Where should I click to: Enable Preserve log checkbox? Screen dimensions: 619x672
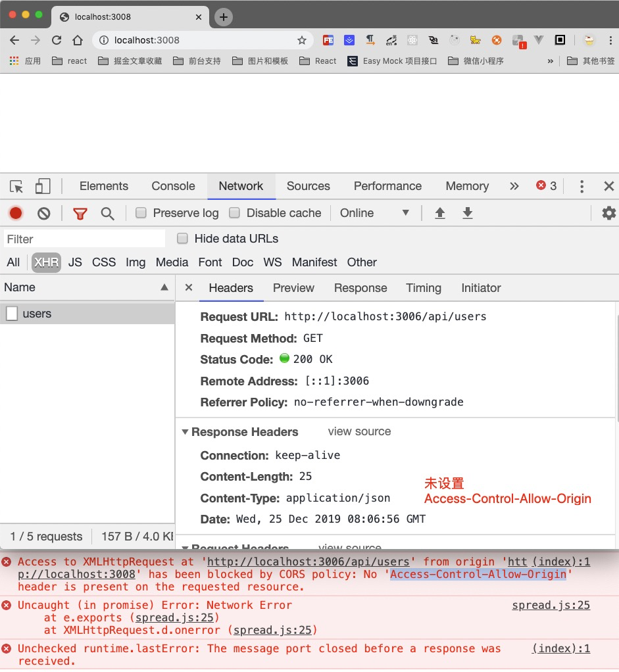tap(141, 213)
